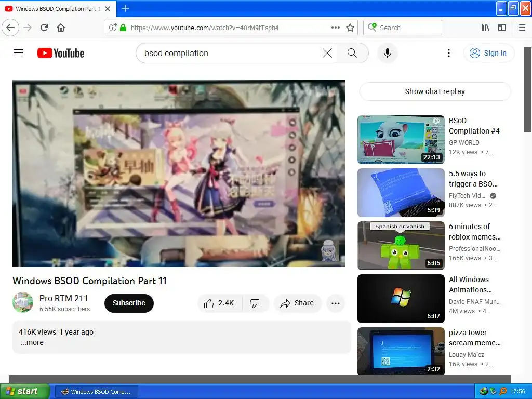Open the Pro RTM 211 channel name link
The width and height of the screenshot is (532, 399).
pos(64,298)
